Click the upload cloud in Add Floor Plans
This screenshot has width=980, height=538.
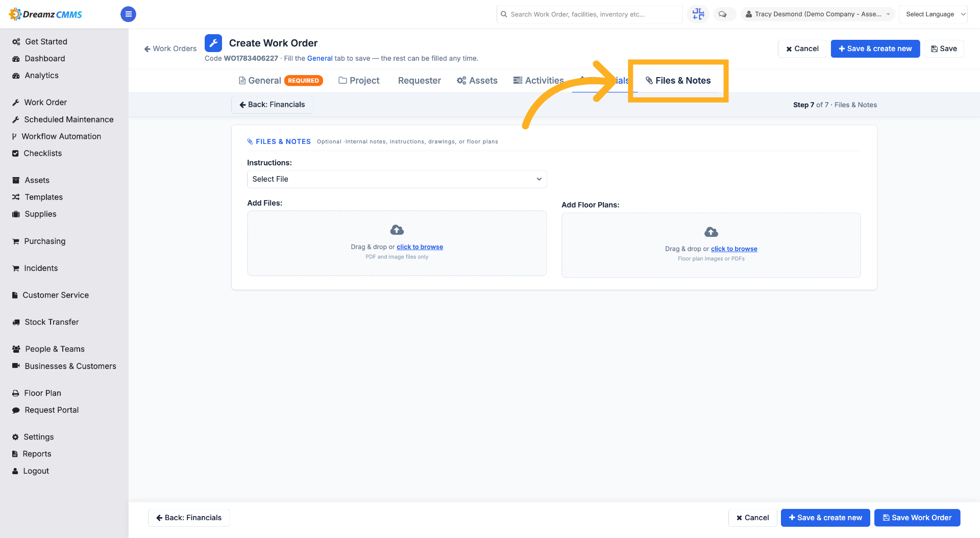click(x=712, y=232)
